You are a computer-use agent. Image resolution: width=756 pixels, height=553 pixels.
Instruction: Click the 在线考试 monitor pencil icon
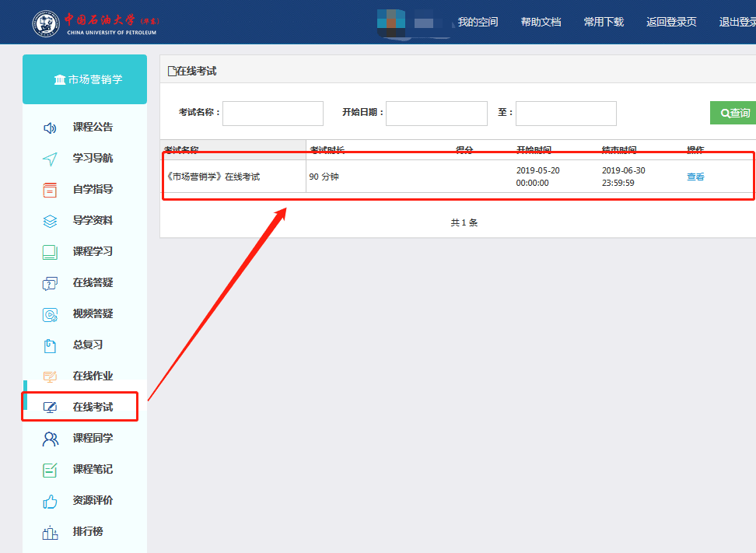click(50, 408)
